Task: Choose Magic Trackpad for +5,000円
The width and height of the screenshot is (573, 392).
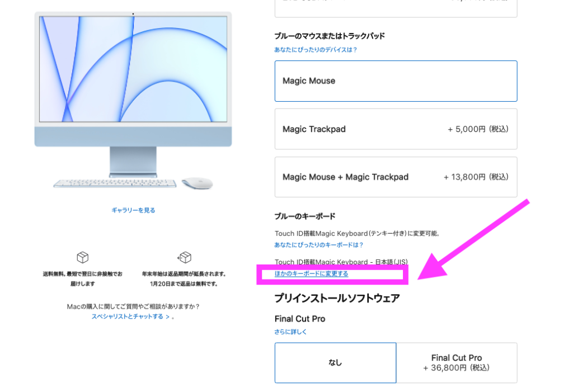Action: tap(396, 129)
